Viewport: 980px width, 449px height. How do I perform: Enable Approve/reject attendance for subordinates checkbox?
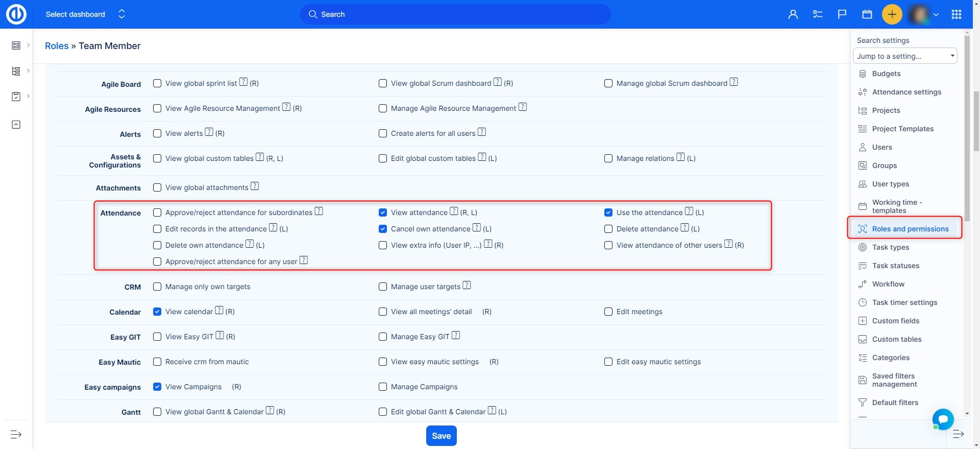[157, 212]
